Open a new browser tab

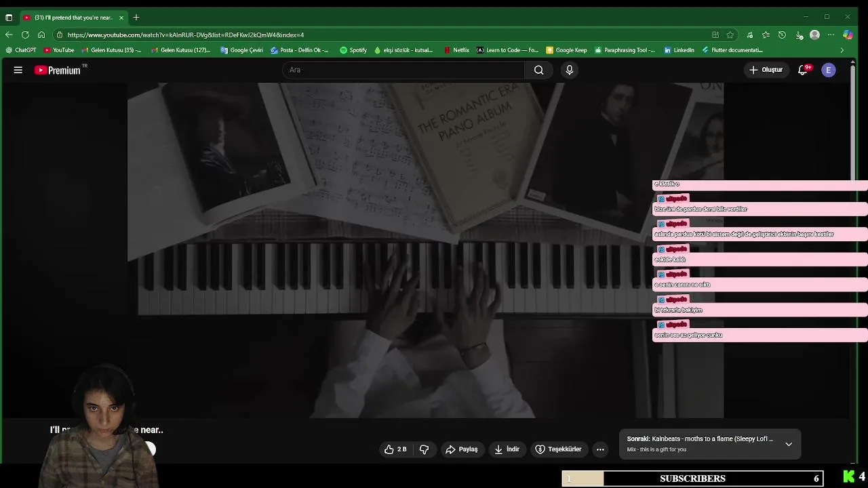[136, 17]
